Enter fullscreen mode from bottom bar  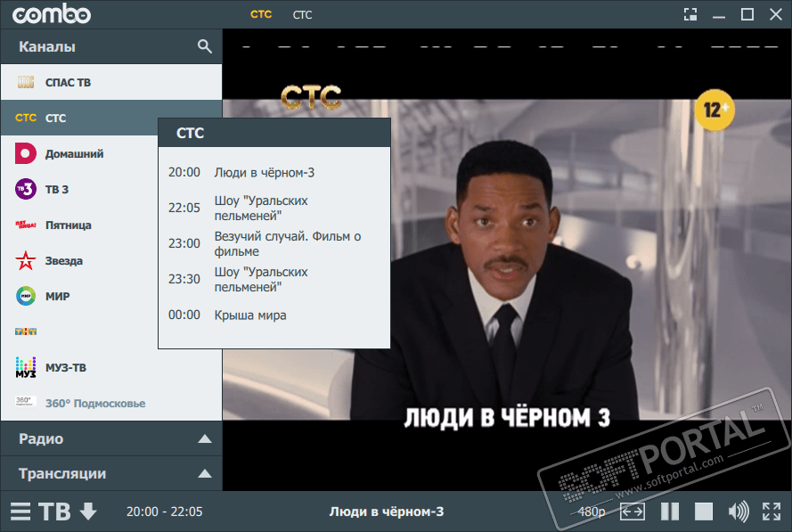[x=772, y=512]
